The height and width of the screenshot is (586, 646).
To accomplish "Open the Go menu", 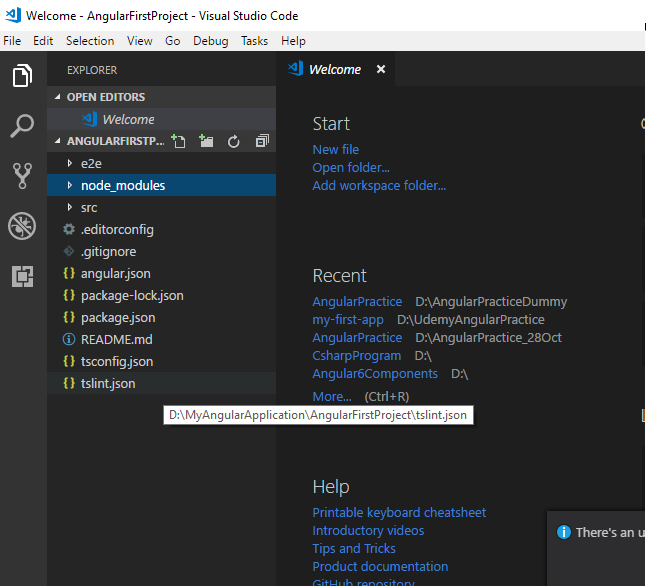I will 172,41.
